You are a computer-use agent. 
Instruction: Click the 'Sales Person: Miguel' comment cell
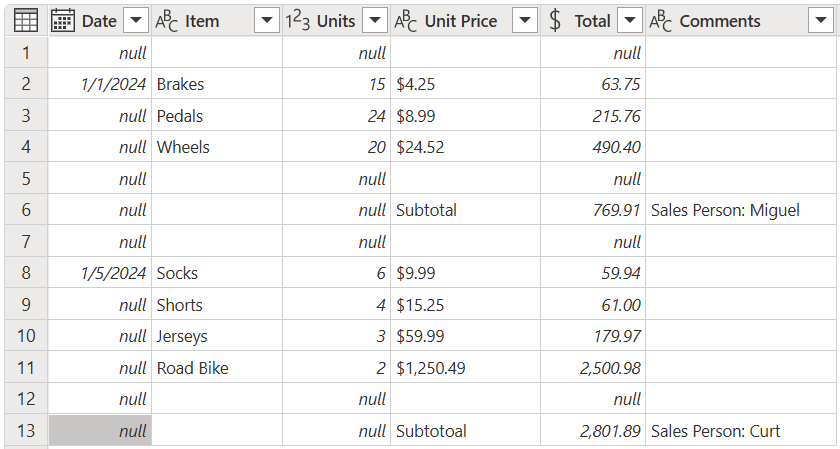pyautogui.click(x=725, y=210)
